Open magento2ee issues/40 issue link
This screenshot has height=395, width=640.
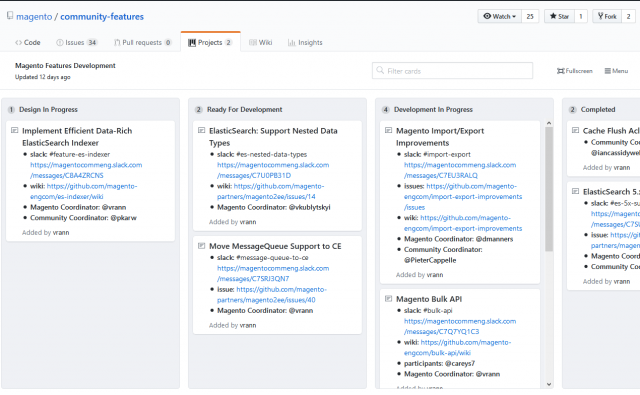[272, 295]
